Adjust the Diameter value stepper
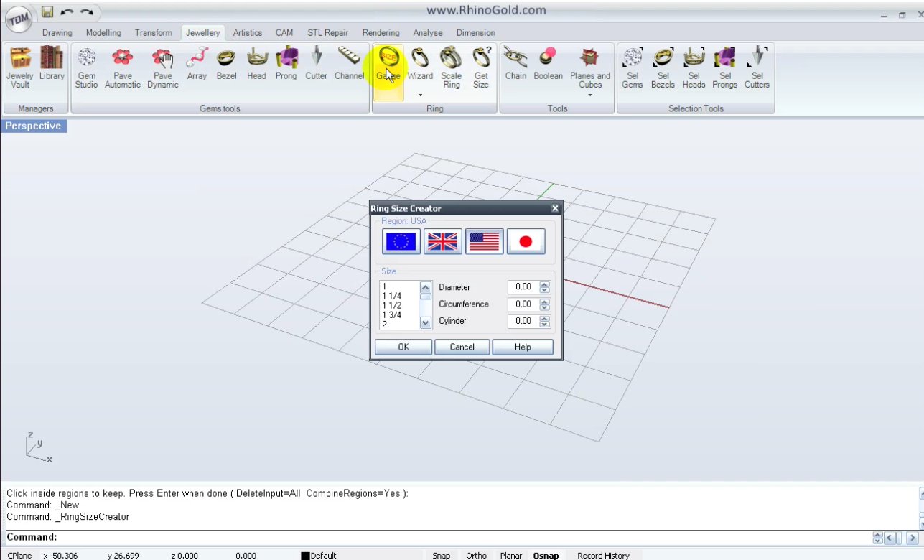The width and height of the screenshot is (924, 560). (545, 286)
